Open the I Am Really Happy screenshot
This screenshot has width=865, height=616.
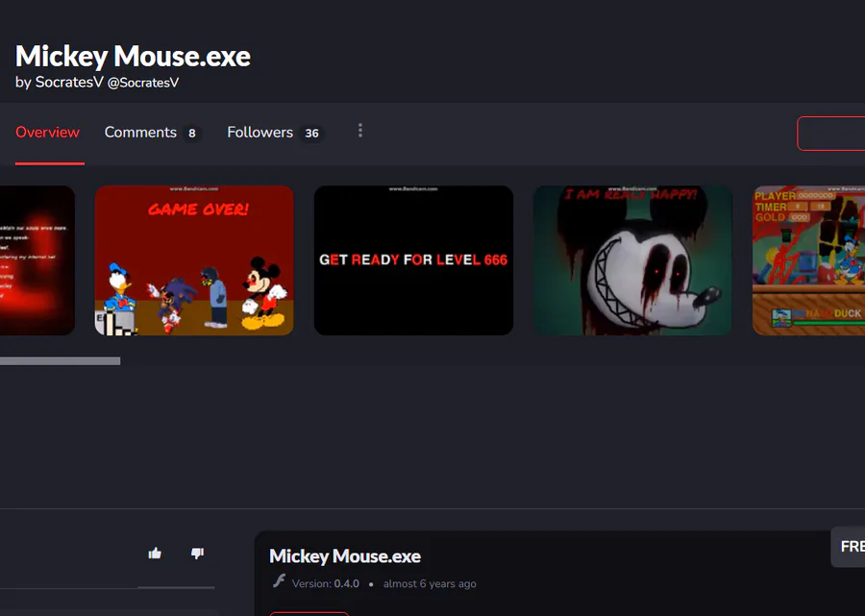[632, 260]
